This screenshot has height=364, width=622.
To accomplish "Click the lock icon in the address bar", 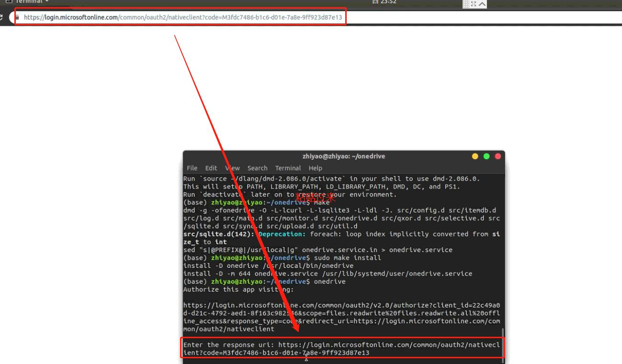I will [17, 17].
